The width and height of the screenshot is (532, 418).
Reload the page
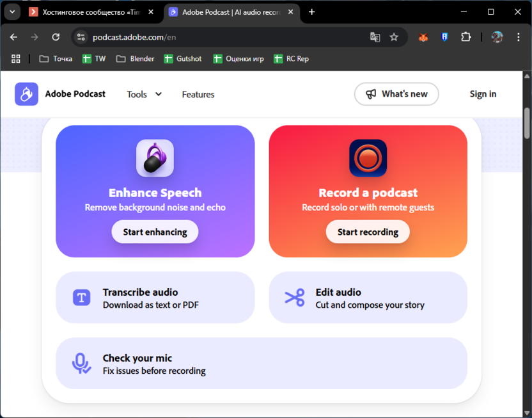point(56,37)
